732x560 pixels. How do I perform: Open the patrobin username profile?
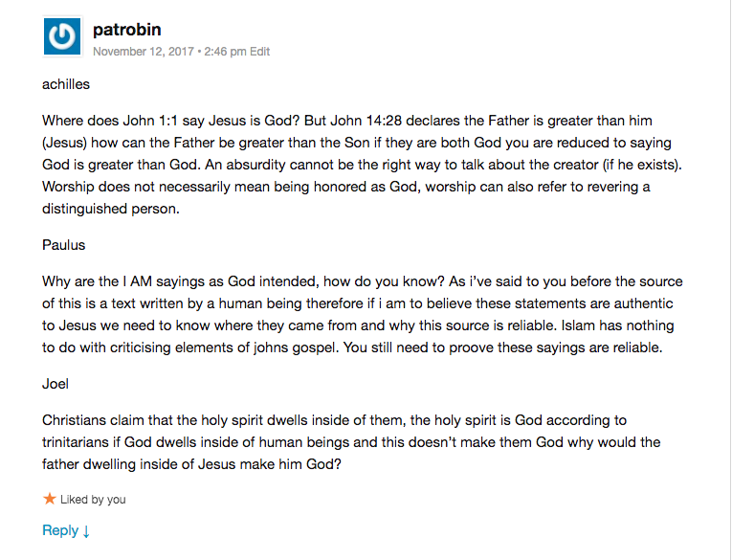pos(125,30)
